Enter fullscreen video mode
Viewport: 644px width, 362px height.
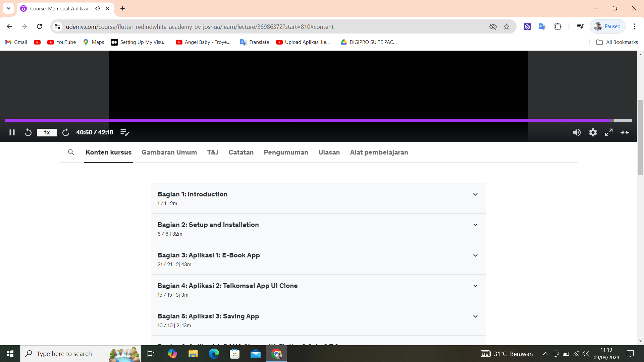(608, 132)
